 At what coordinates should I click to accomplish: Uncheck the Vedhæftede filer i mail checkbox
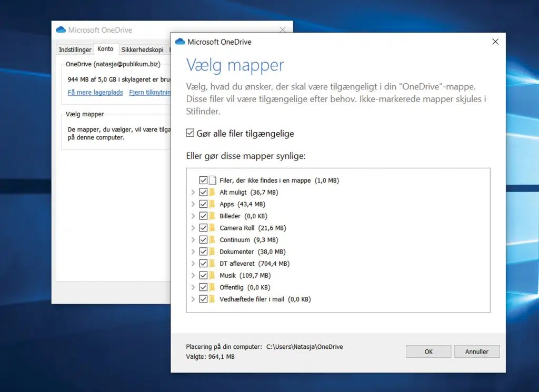coord(203,299)
